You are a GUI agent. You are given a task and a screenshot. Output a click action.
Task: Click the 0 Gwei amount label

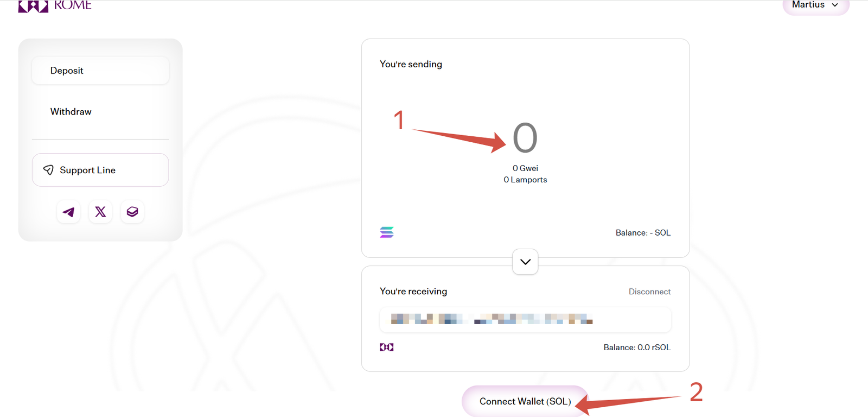click(525, 168)
